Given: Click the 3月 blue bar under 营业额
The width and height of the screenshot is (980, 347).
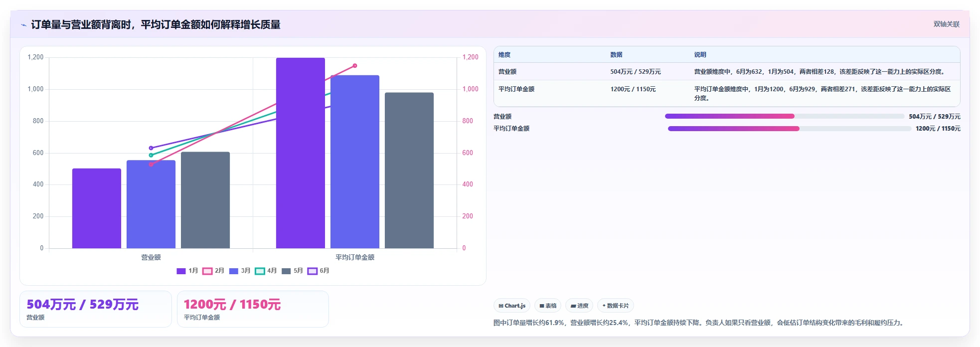Looking at the screenshot, I should pos(151,204).
